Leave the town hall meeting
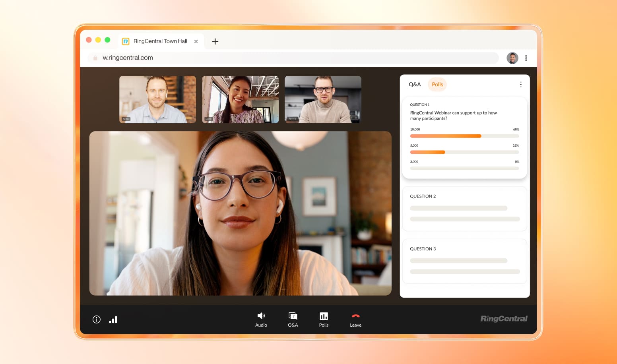Screen dimensions: 617x364 [355, 316]
